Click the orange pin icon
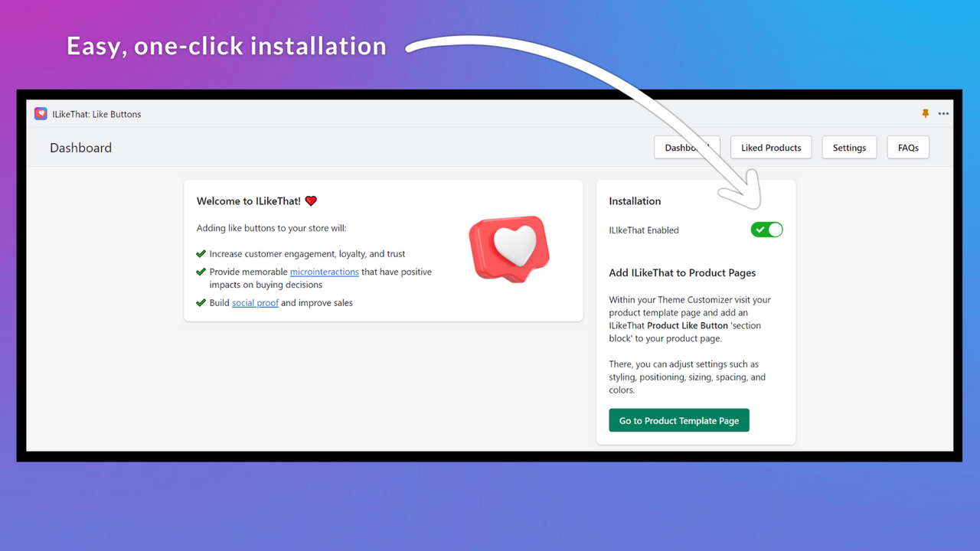The width and height of the screenshot is (980, 551). (x=926, y=113)
